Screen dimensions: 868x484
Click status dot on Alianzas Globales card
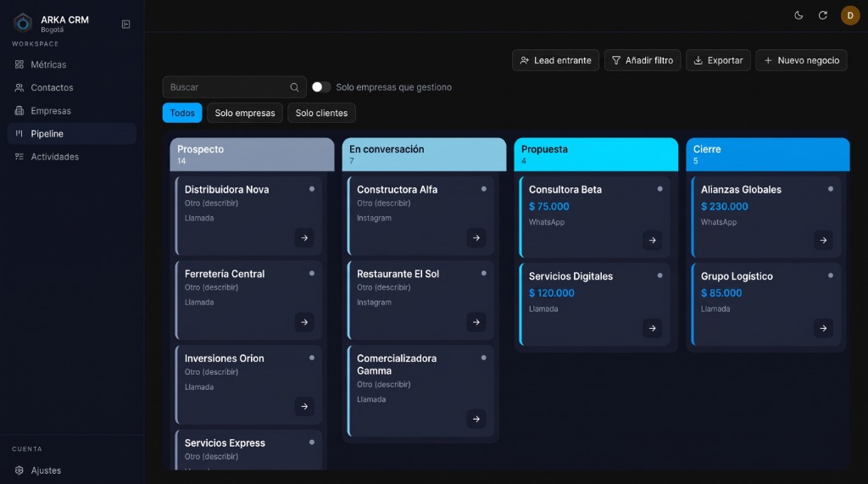point(831,189)
